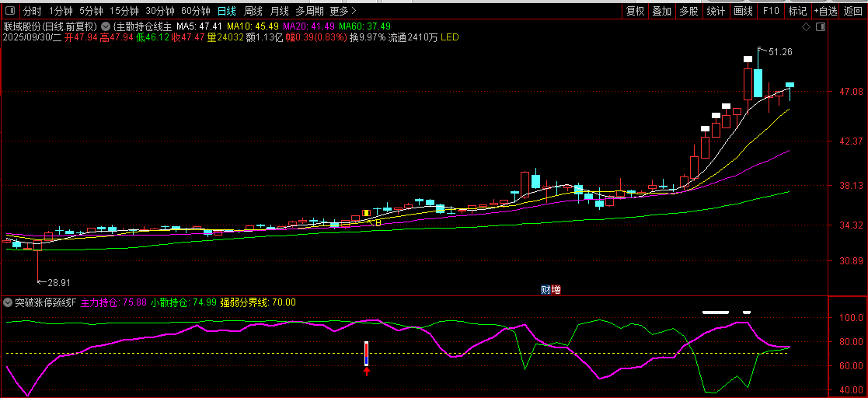Open the 叠加 overlay tool

click(x=661, y=11)
